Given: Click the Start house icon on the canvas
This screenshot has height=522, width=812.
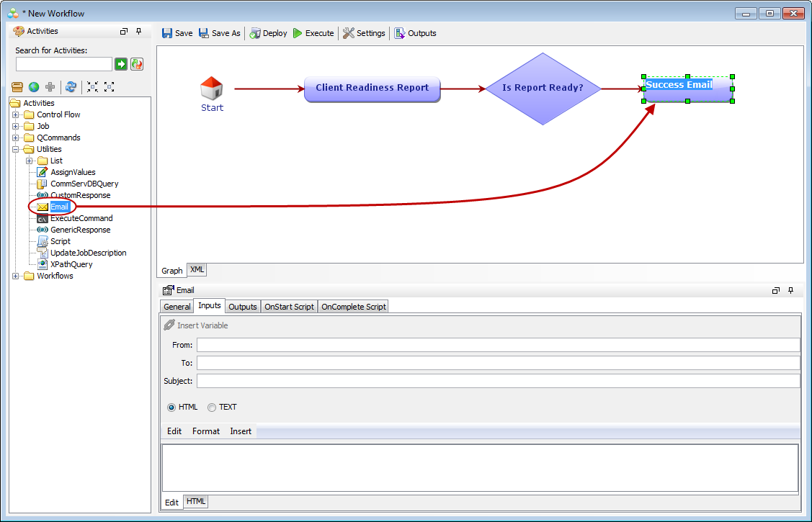Looking at the screenshot, I should tap(211, 89).
